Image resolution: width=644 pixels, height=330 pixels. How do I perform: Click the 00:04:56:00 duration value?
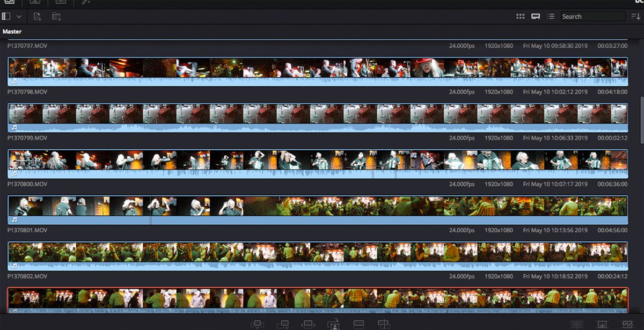[612, 231]
